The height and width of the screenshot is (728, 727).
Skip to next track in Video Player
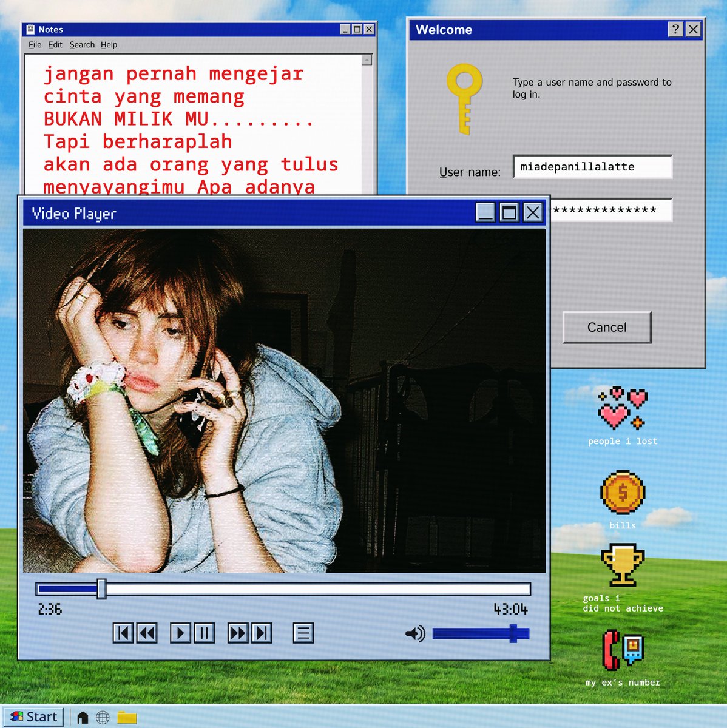tap(262, 633)
